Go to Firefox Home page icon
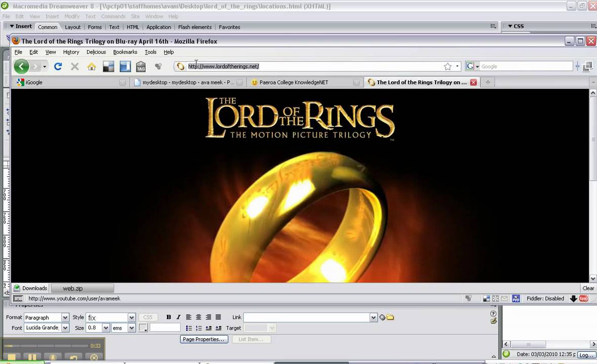Screen dimensions: 597x364 [x=92, y=67]
